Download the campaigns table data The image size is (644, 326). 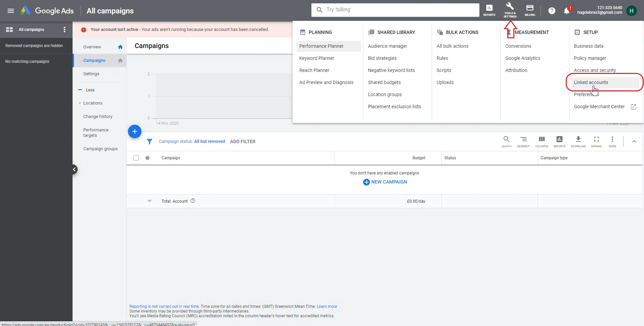click(578, 141)
